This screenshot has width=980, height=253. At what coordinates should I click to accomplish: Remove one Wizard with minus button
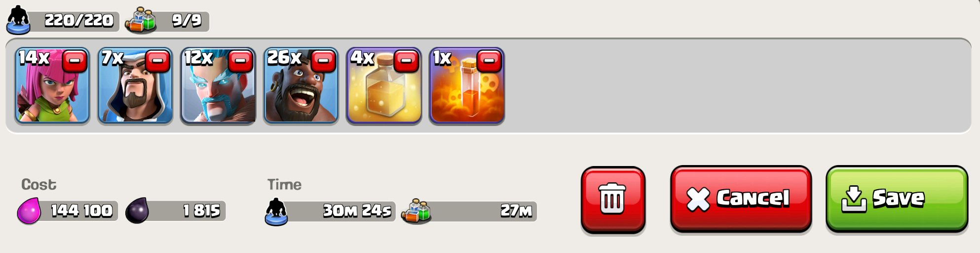pos(158,61)
